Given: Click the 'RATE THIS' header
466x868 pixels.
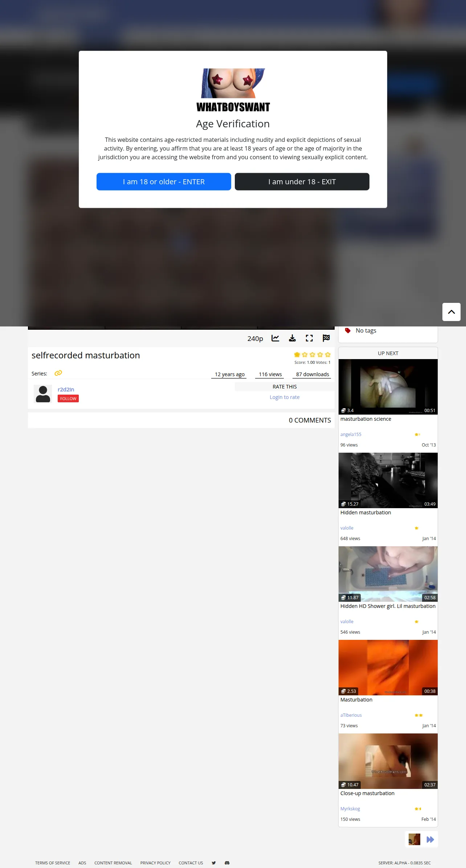Looking at the screenshot, I should tap(285, 387).
